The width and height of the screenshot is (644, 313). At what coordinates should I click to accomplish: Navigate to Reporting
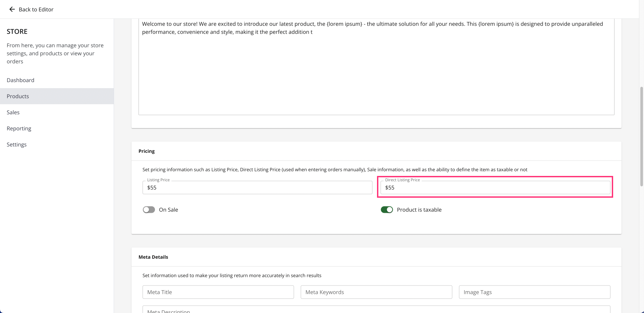pos(57,128)
